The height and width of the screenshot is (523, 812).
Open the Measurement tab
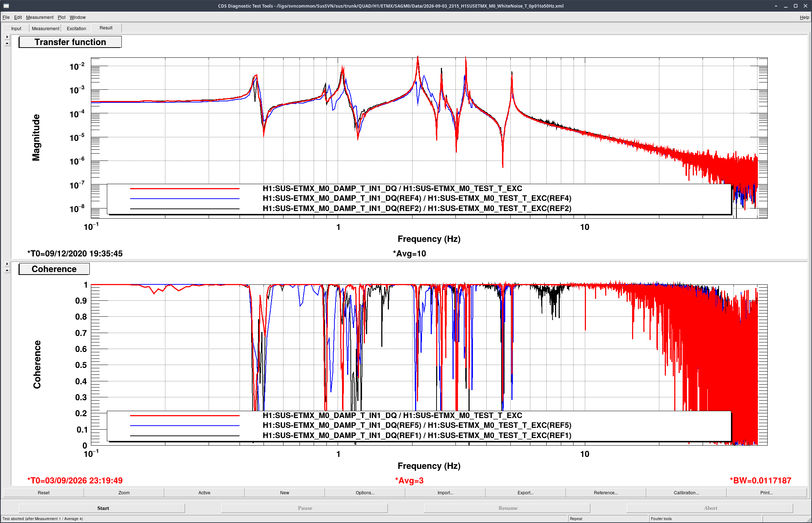click(x=45, y=28)
